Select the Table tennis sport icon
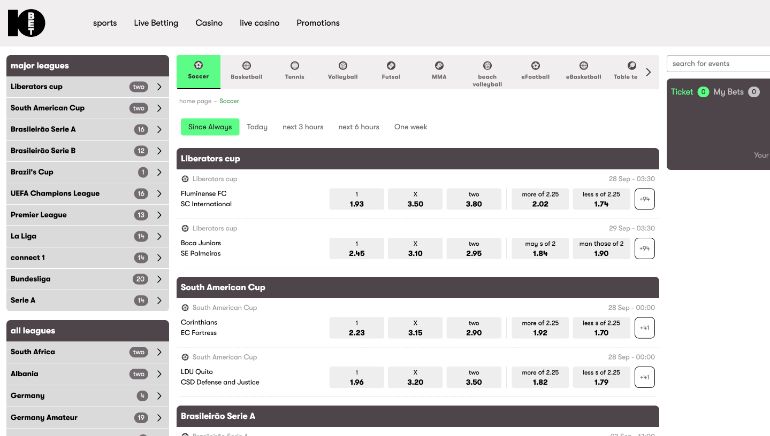This screenshot has height=436, width=770. [626, 71]
